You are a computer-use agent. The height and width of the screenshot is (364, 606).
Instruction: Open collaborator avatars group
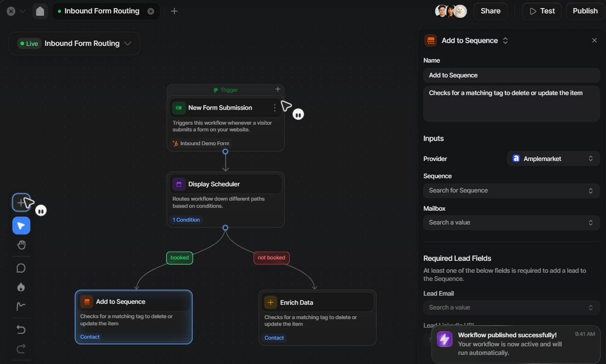451,11
